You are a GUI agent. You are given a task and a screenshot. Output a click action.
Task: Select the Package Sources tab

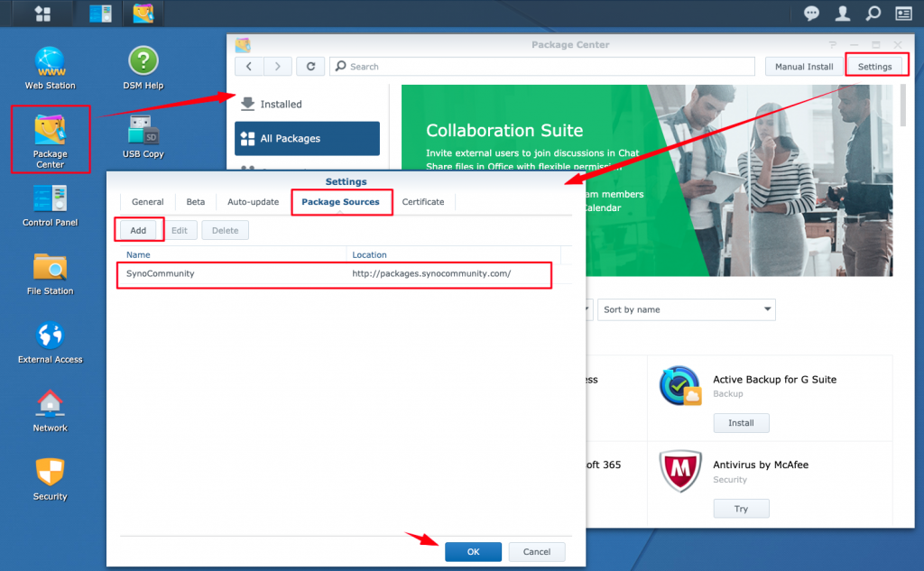click(340, 201)
